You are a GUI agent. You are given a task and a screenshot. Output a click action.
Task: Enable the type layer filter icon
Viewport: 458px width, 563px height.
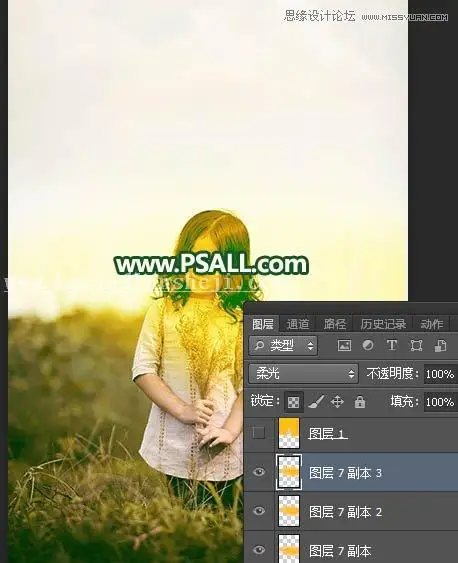392,346
